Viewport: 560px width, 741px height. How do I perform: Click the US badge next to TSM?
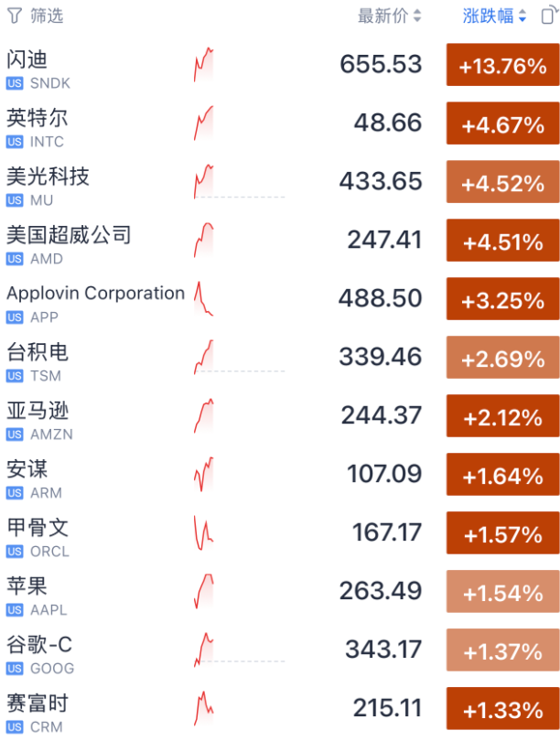click(x=15, y=376)
